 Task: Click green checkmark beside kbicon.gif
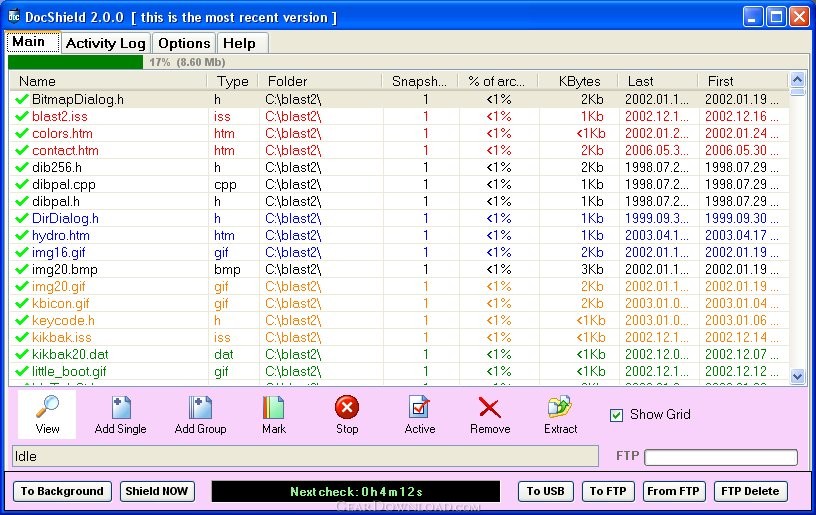point(22,303)
